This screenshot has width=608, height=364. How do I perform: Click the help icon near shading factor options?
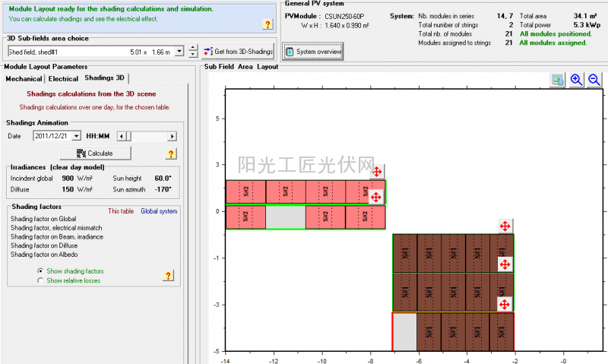tap(169, 275)
